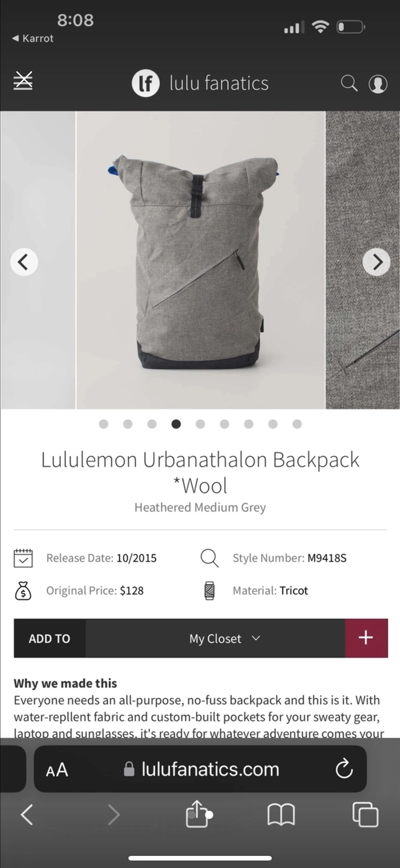Go back with Safari's back arrow

(x=27, y=815)
